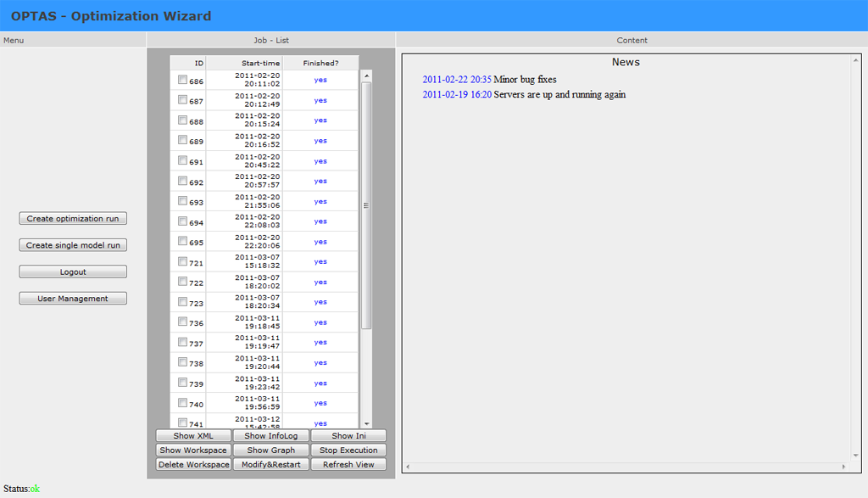The width and height of the screenshot is (868, 498).
Task: Mark the checkbox for job 740
Action: (x=182, y=403)
